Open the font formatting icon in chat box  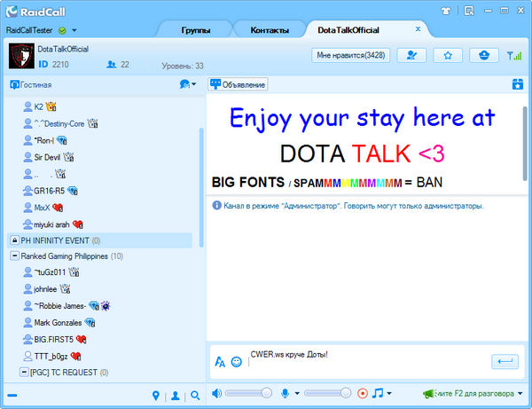point(220,362)
